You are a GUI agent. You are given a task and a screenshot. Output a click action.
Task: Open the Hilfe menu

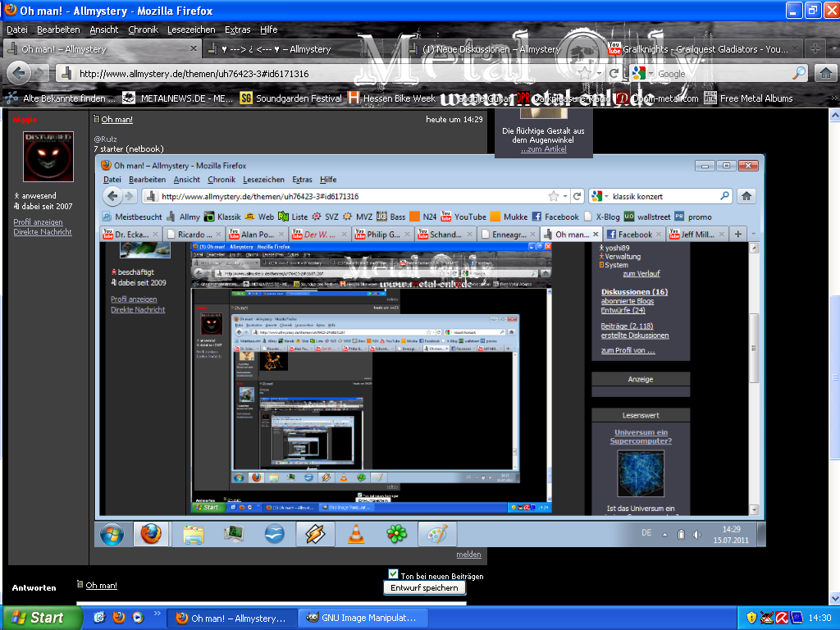[269, 30]
